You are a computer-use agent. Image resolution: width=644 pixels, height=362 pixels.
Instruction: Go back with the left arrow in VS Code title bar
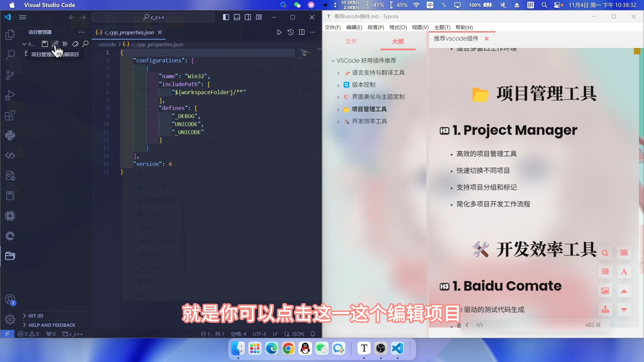72,17
